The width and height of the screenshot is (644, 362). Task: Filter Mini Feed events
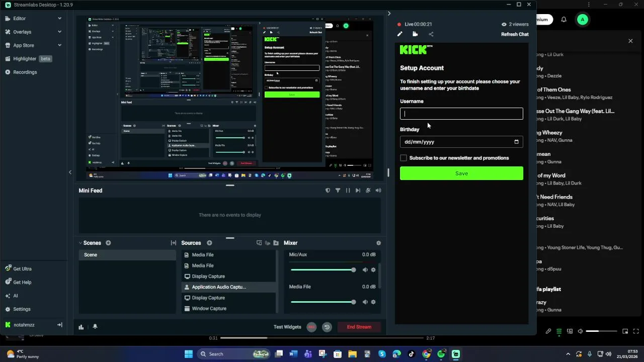pyautogui.click(x=338, y=191)
